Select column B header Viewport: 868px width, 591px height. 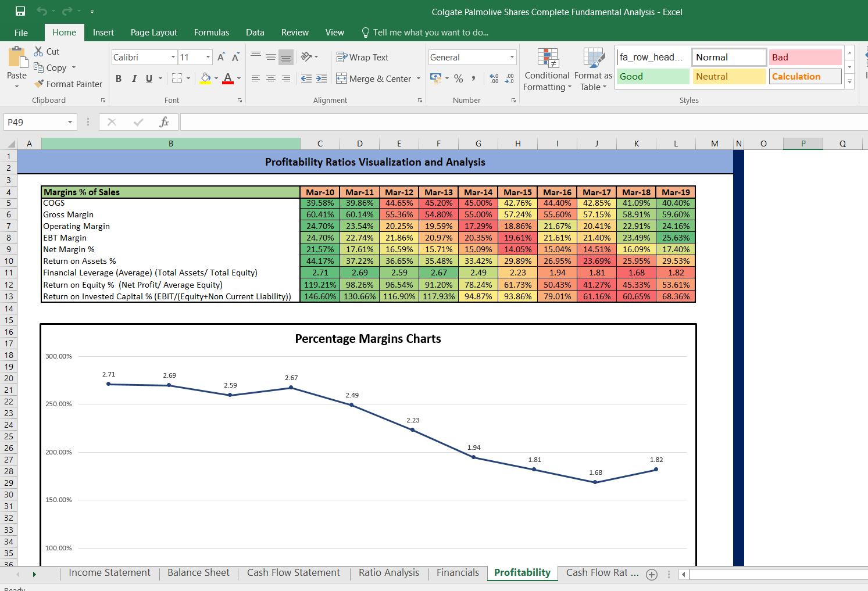(x=171, y=144)
